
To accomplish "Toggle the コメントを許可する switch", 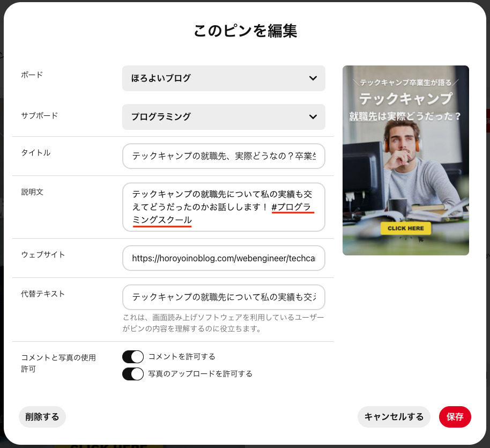I will (133, 357).
